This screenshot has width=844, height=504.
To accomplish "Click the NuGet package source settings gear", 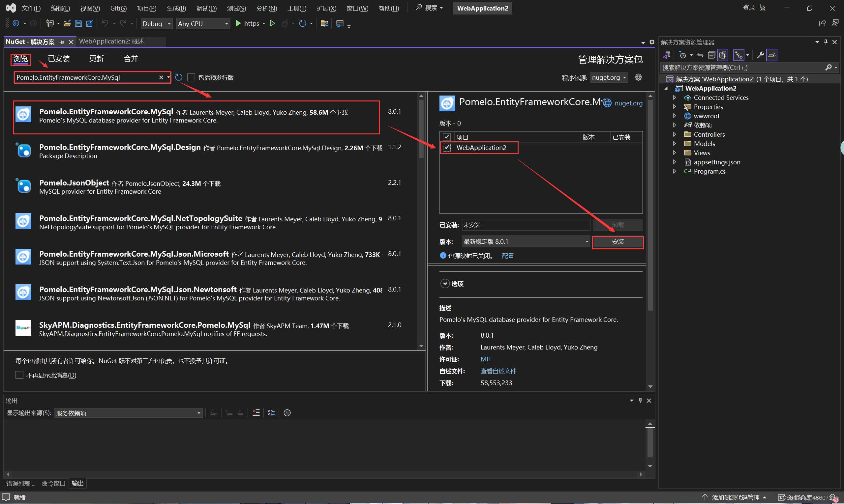I will click(x=638, y=77).
